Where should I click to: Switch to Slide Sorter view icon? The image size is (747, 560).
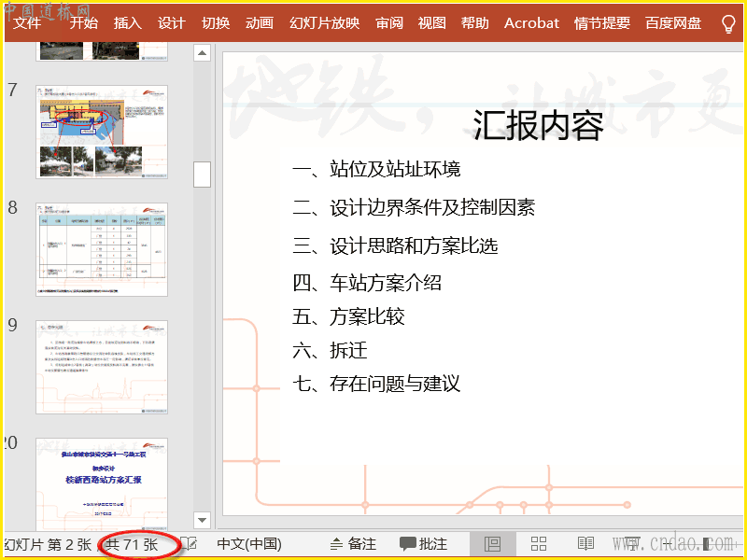[539, 544]
